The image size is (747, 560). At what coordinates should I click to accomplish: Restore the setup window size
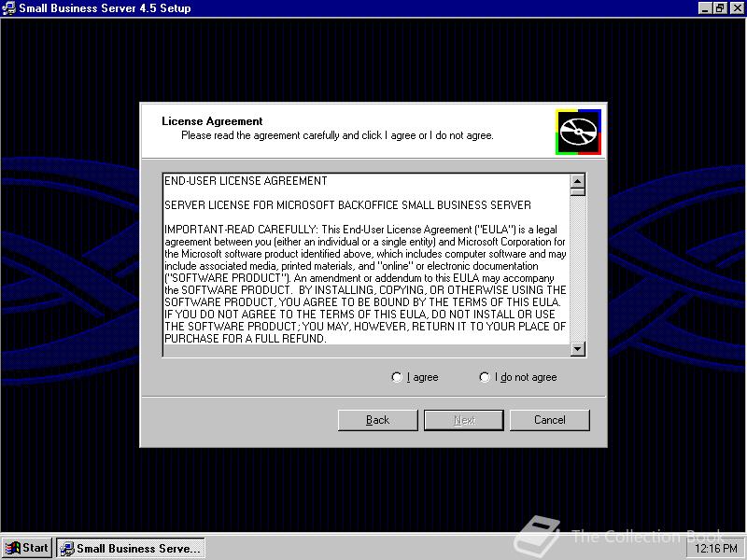pos(720,8)
